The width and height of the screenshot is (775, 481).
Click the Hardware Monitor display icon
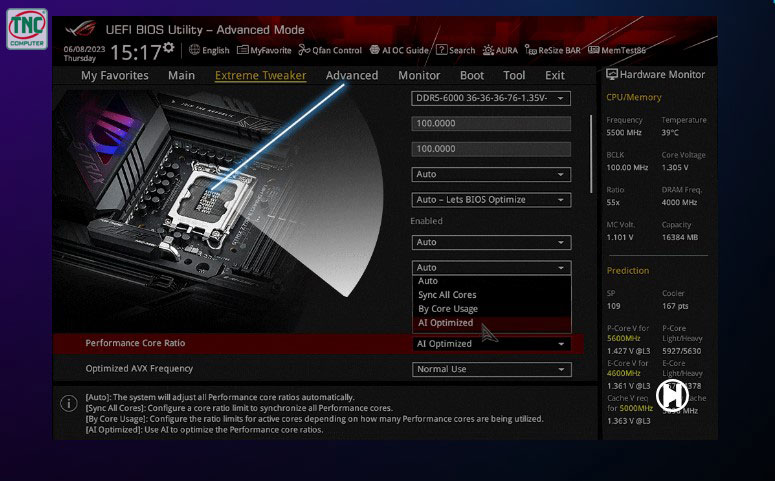pyautogui.click(x=612, y=75)
